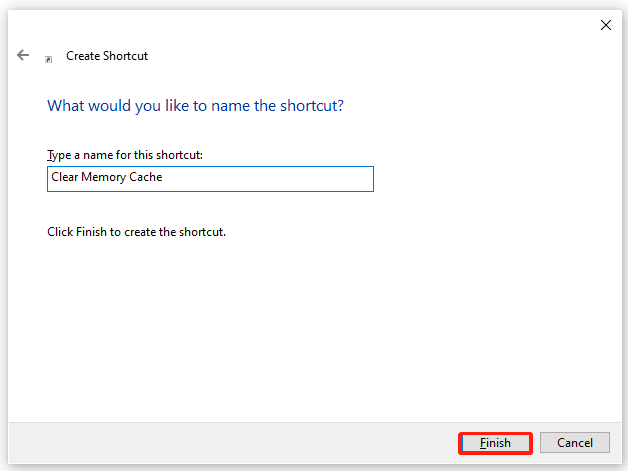Click the 'Click Finish to create the shortcut' text

click(136, 232)
